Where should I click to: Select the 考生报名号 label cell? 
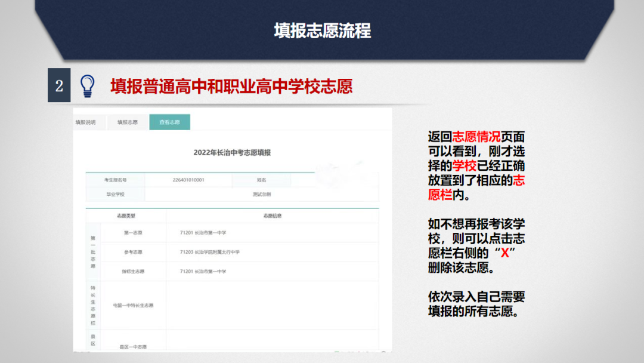point(116,180)
